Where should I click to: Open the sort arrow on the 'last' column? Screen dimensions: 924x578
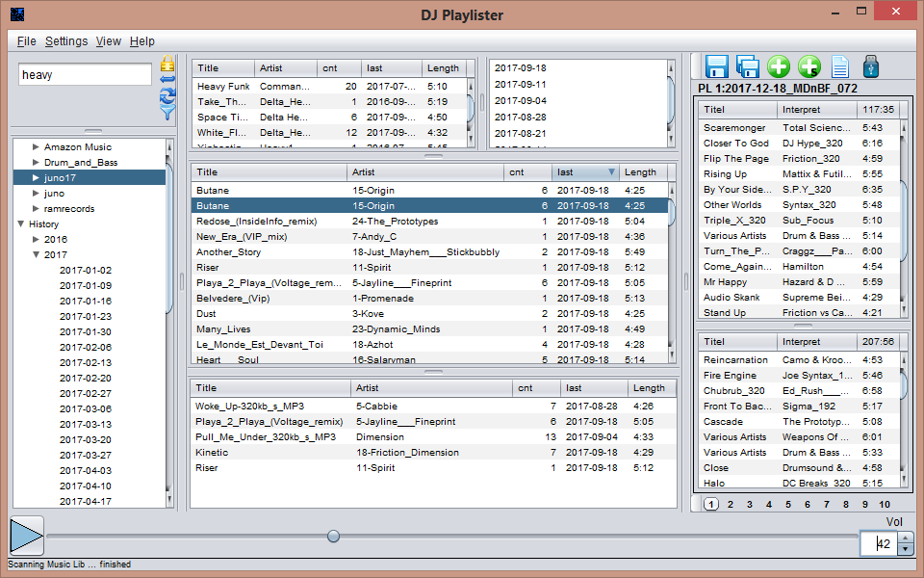(x=612, y=172)
